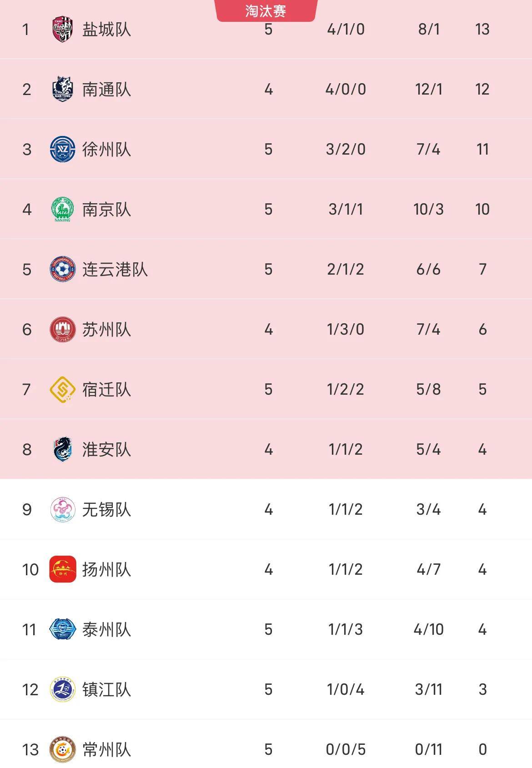
Task: Open the red 扬州队 square logo
Action: tap(63, 569)
